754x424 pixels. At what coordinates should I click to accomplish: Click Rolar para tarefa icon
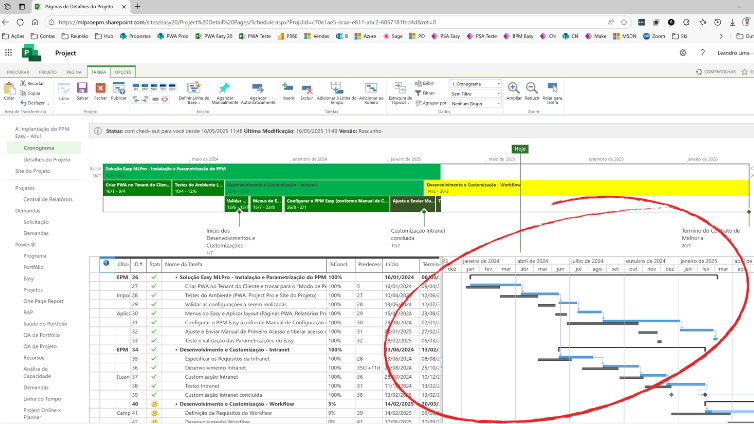[553, 88]
